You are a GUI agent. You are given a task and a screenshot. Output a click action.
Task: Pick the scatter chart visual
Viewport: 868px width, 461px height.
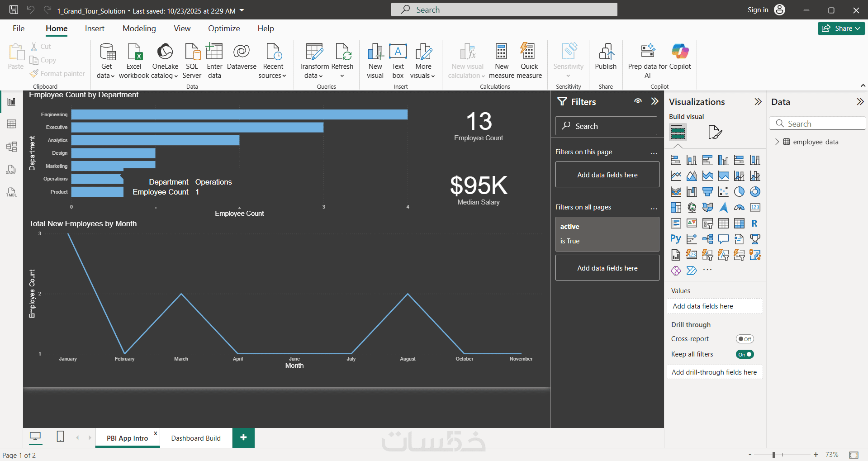[723, 192]
